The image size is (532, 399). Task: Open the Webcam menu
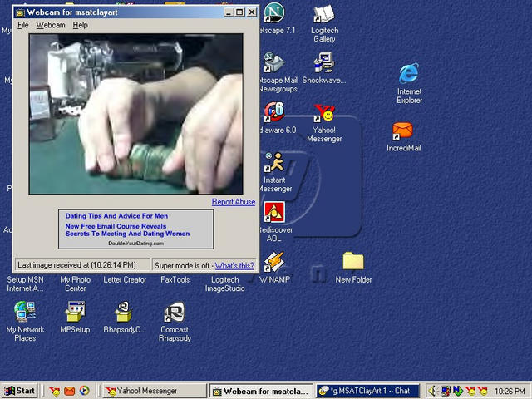(51, 25)
